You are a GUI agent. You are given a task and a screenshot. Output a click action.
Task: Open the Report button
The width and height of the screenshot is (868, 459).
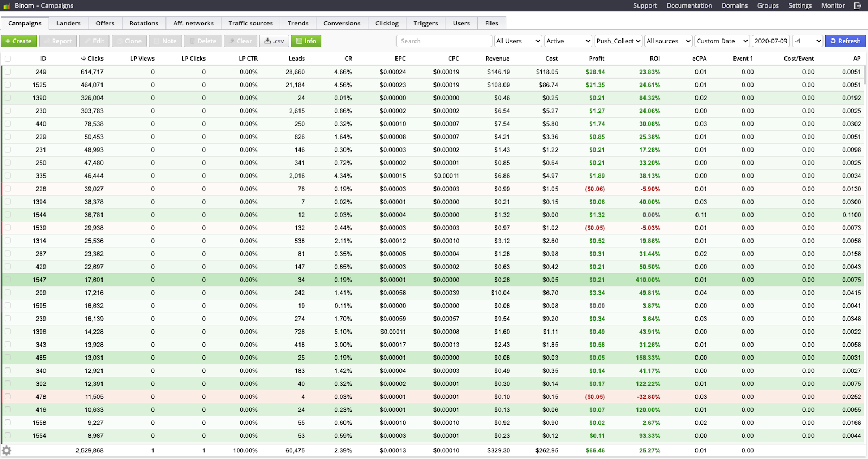[x=57, y=41]
